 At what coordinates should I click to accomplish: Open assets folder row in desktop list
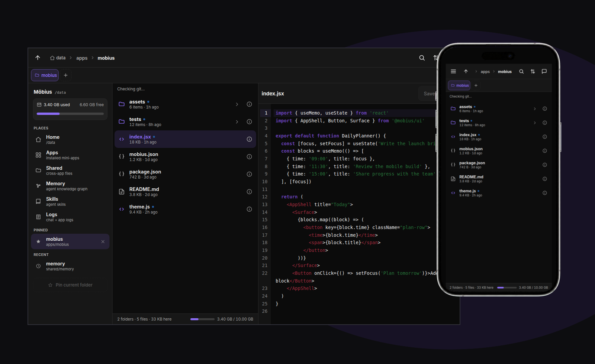tap(185, 104)
